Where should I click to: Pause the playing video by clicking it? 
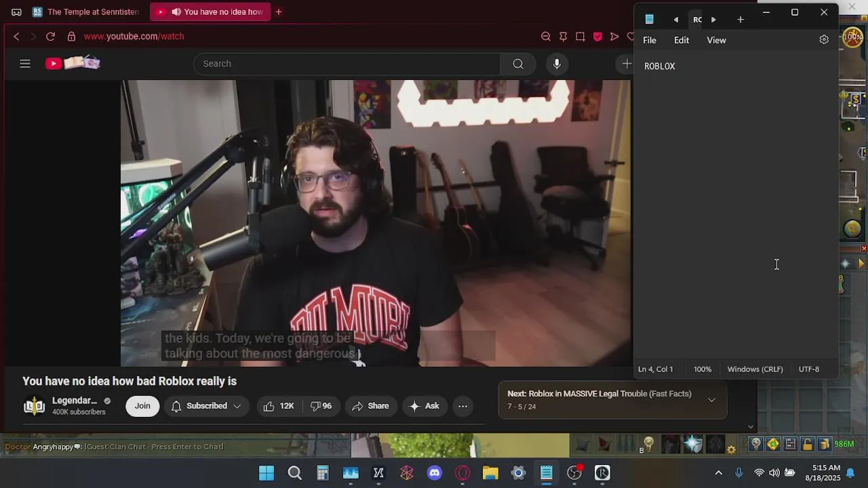point(376,223)
